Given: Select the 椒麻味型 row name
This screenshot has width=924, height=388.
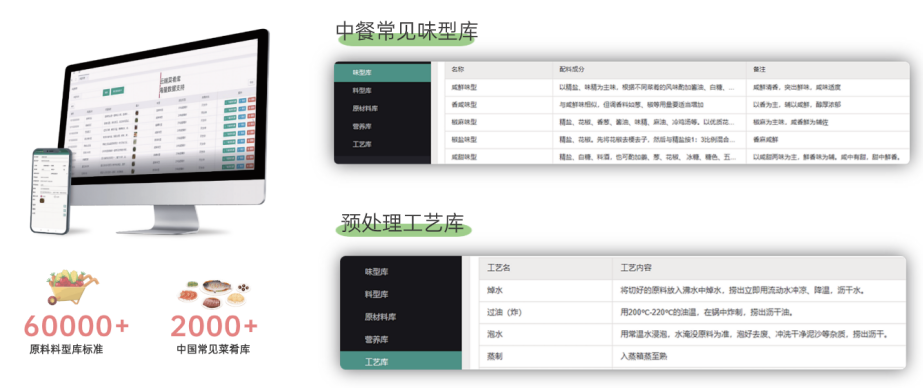Looking at the screenshot, I should click(x=464, y=123).
